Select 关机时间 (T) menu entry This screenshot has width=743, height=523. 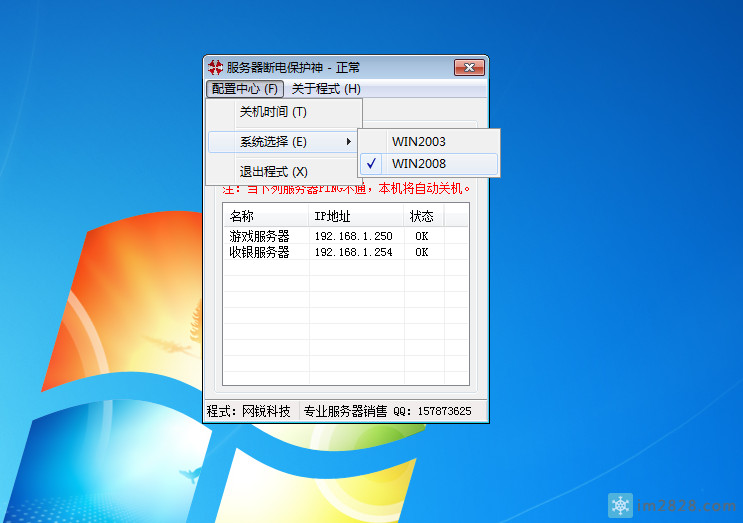coord(273,112)
